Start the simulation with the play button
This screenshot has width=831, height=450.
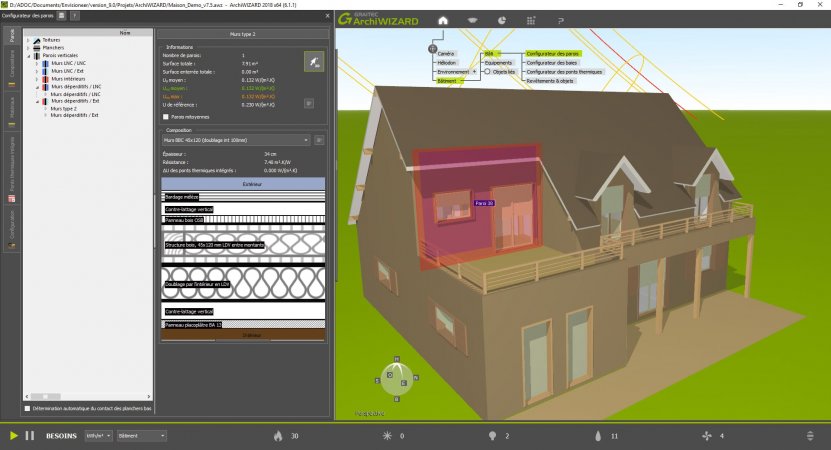(14, 436)
